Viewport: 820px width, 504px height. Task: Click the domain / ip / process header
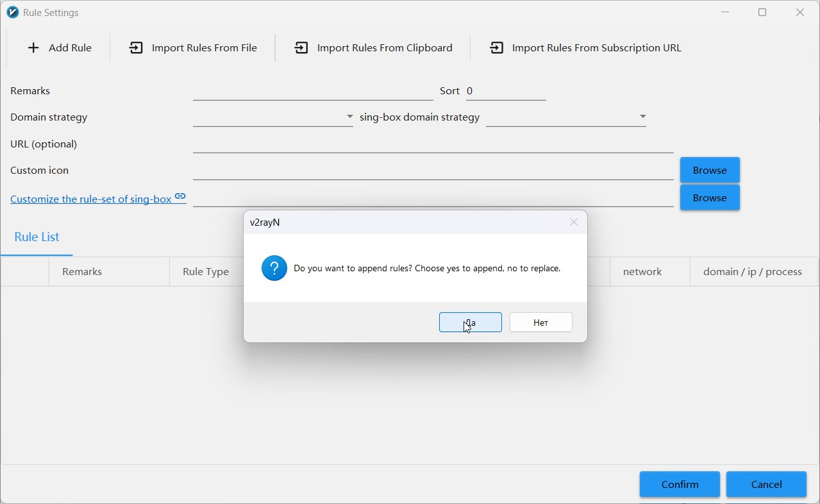click(x=753, y=272)
